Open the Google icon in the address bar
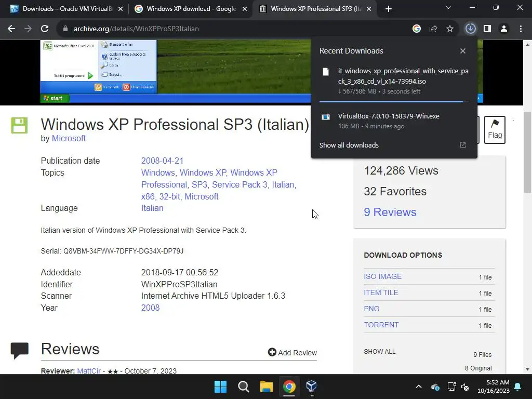Screen dimensions: 532x399 pyautogui.click(x=417, y=29)
